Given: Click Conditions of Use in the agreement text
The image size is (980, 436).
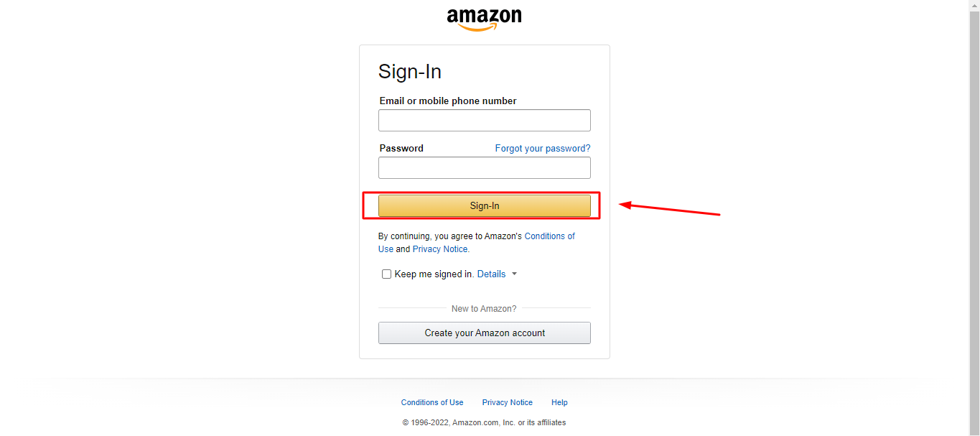Looking at the screenshot, I should pyautogui.click(x=549, y=236).
